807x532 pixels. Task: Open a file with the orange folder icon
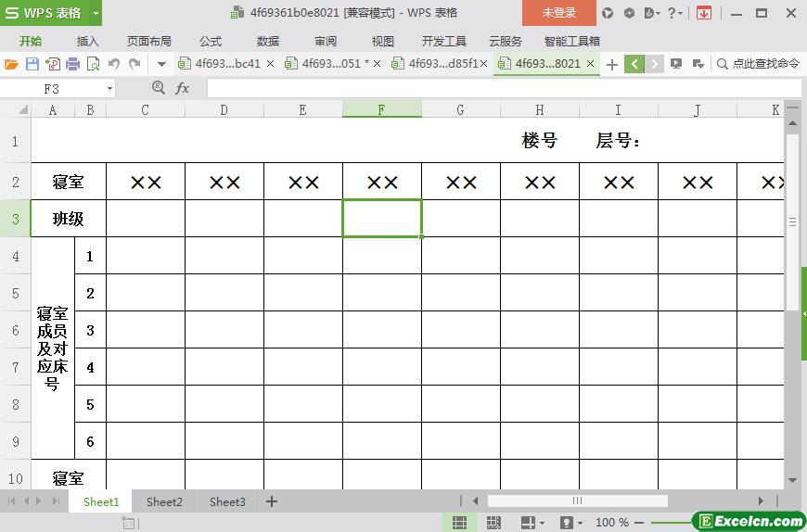pos(11,64)
